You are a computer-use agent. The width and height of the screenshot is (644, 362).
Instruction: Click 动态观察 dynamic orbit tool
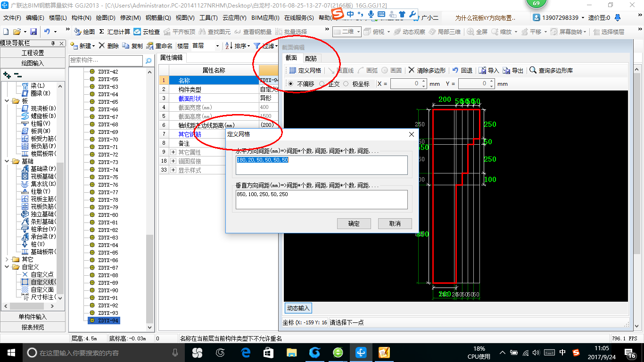click(x=409, y=32)
